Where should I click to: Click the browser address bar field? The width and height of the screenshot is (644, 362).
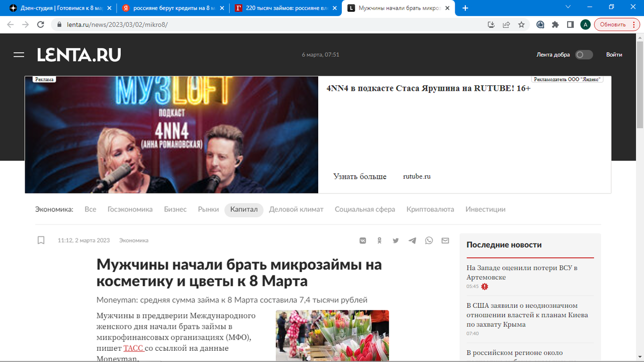[161, 24]
